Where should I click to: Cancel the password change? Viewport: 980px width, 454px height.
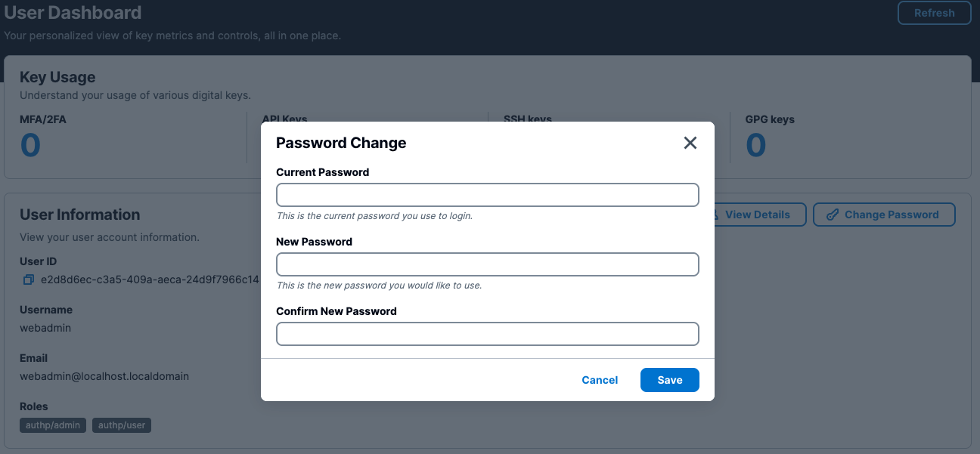tap(600, 380)
